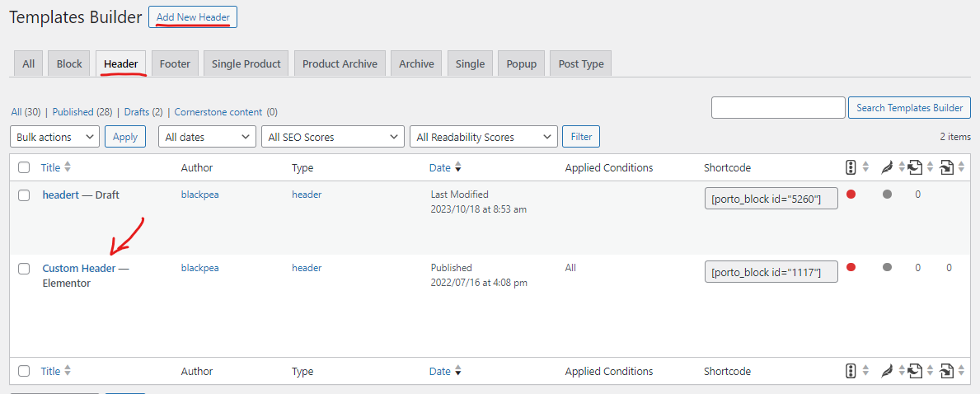Switch to the Post Type tab
Screen dimensions: 980x394
tap(581, 63)
